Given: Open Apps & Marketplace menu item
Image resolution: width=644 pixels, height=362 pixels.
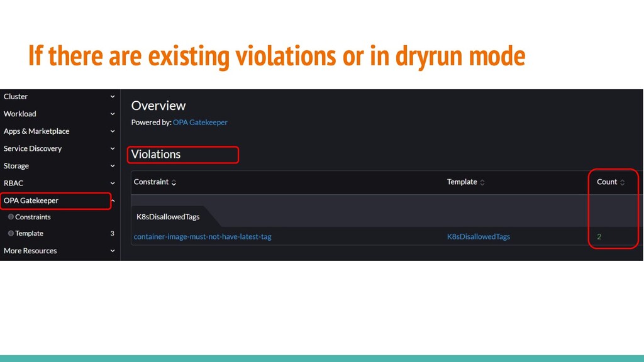Looking at the screenshot, I should pyautogui.click(x=36, y=131).
